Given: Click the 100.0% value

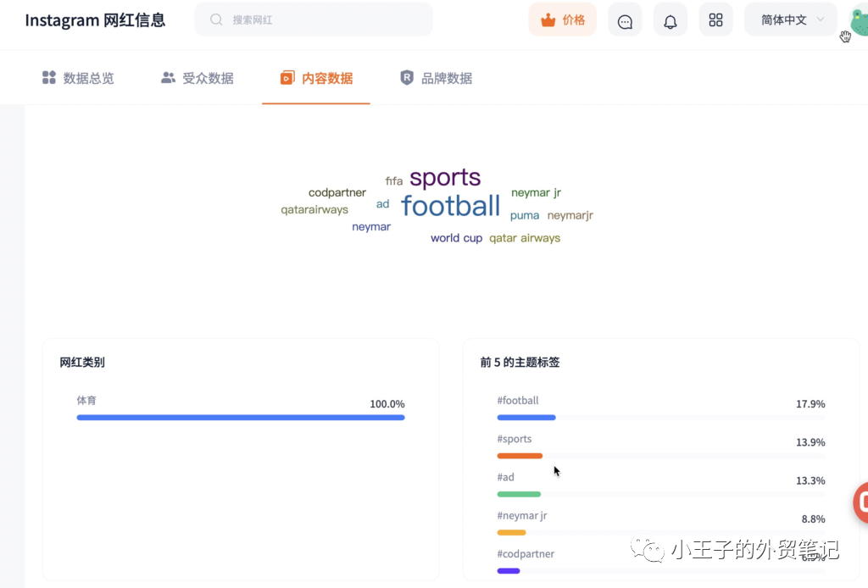Looking at the screenshot, I should [x=387, y=404].
